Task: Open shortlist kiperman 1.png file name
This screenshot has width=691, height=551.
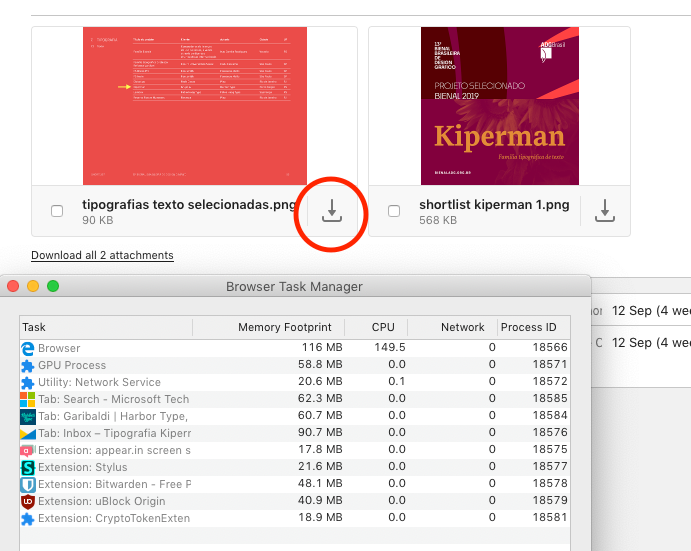Action: click(494, 205)
